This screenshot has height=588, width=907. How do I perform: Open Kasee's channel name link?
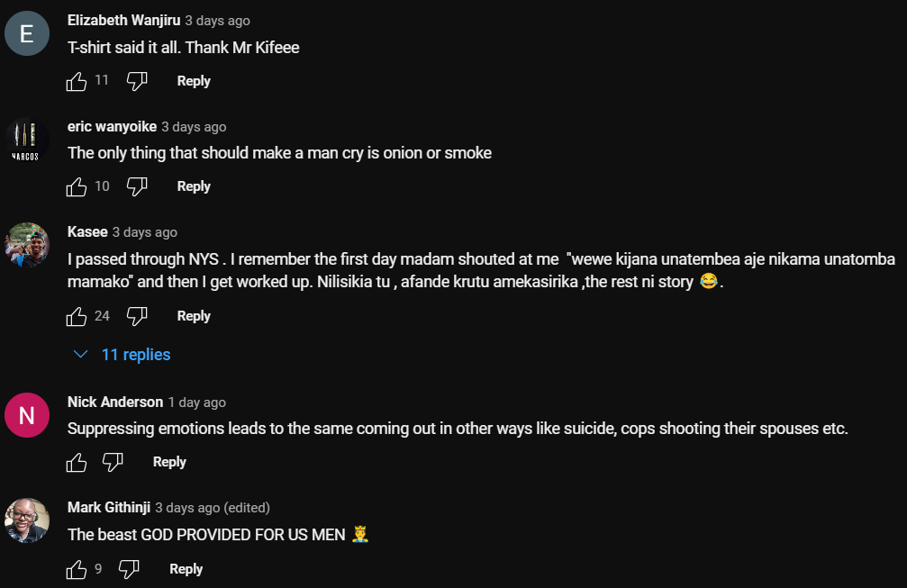pyautogui.click(x=87, y=232)
